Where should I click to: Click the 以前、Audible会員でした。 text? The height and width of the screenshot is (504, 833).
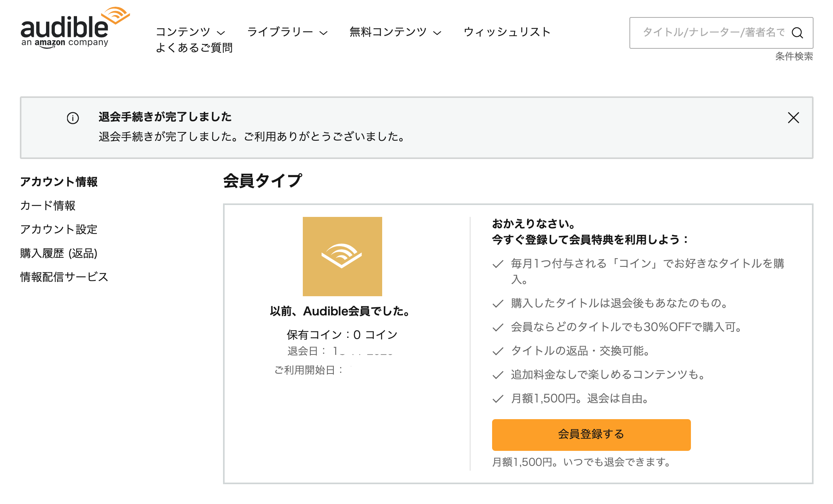(341, 311)
